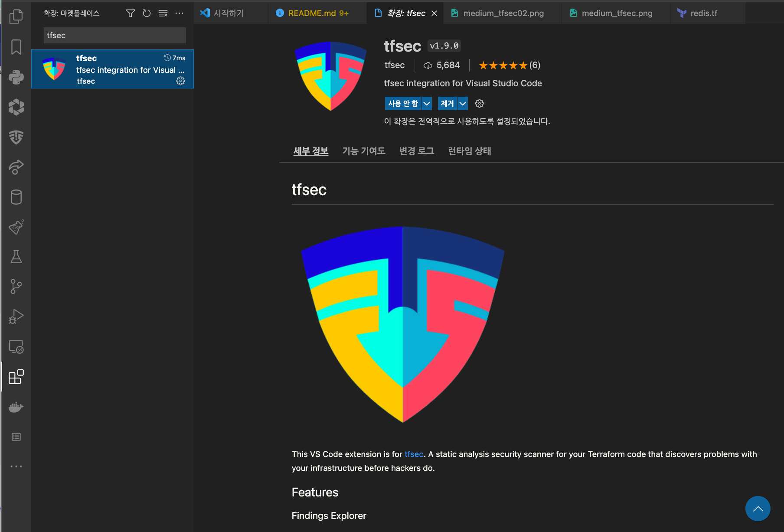
Task: Click the v1.9.0 version badge
Action: (x=444, y=46)
